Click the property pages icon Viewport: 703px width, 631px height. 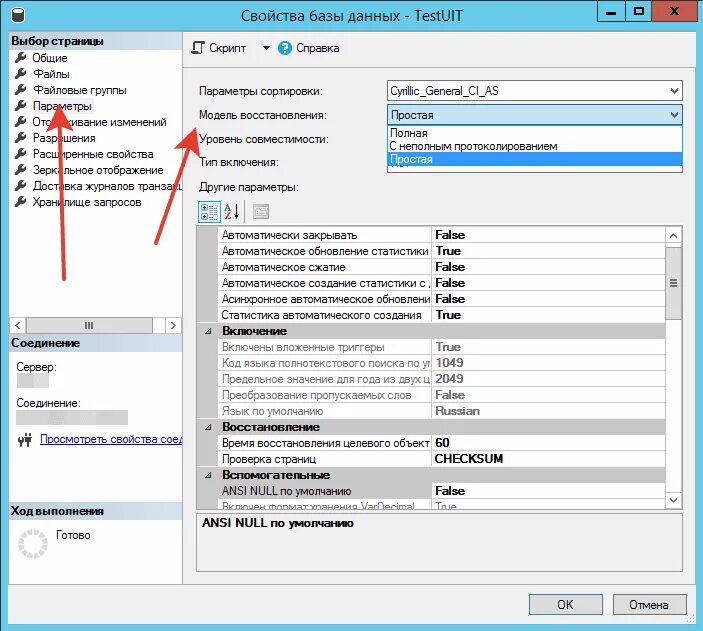[x=261, y=212]
